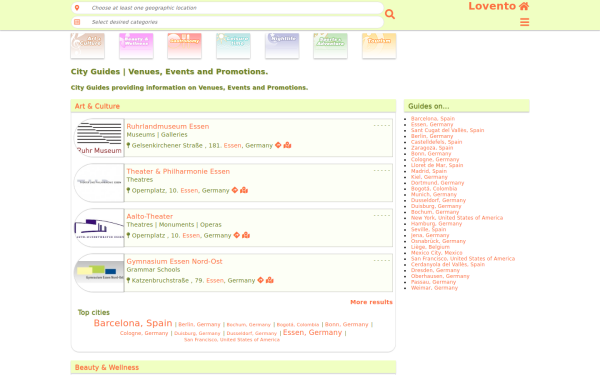Screen dimensions: 600x375
Task: Open Ruhr Museum logo thumbnail
Action: [99, 138]
